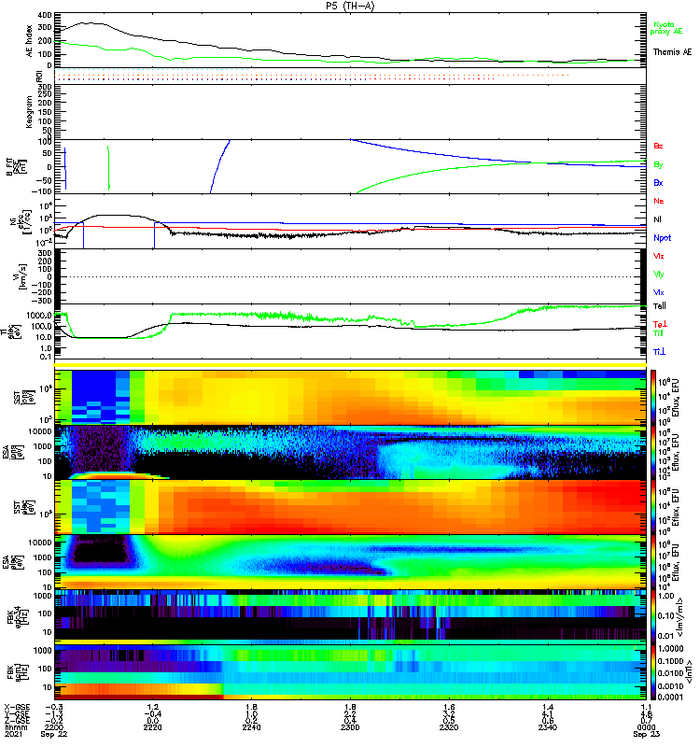Click the <|mV/m|> electric field color bar
This screenshot has width=700, height=747.
(653, 617)
